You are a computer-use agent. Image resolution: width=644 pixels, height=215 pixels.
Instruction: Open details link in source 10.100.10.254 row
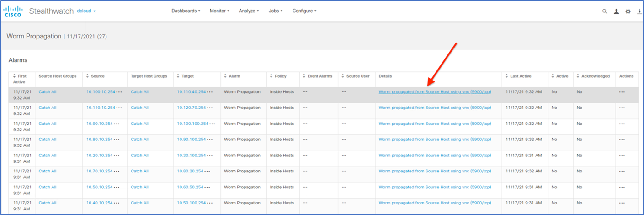(x=435, y=92)
